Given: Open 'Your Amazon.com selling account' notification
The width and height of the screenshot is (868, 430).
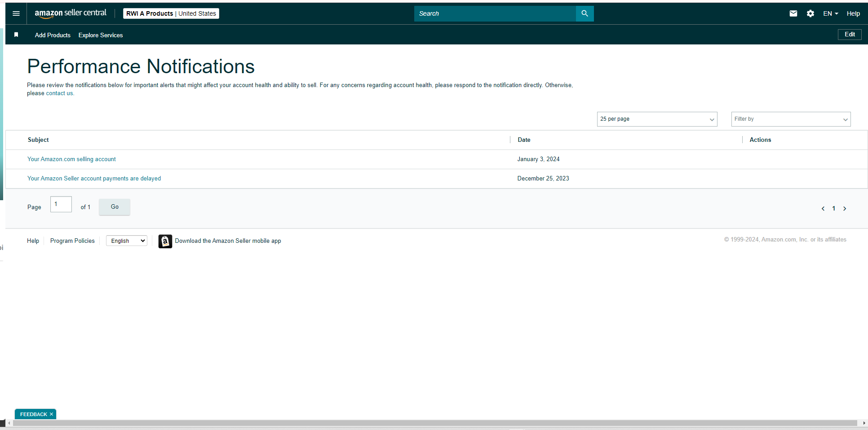Looking at the screenshot, I should pos(71,159).
